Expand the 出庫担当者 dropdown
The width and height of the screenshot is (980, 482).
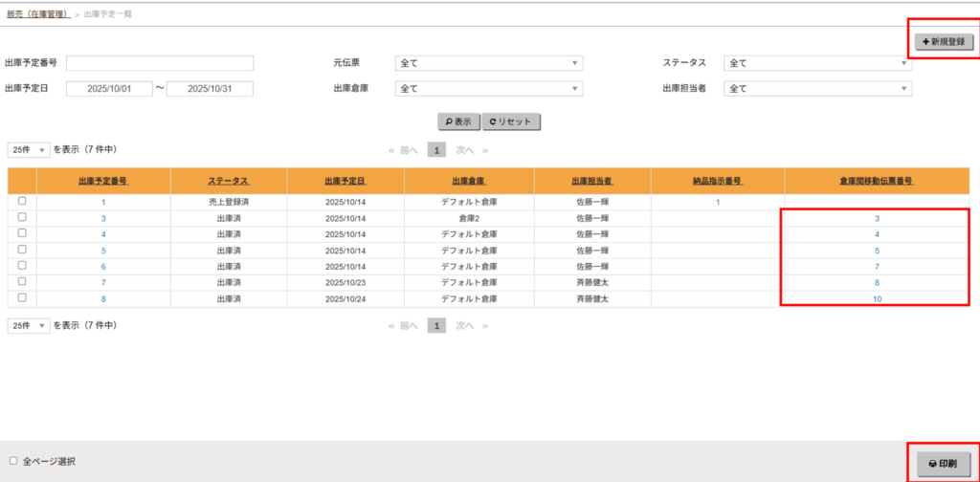817,89
